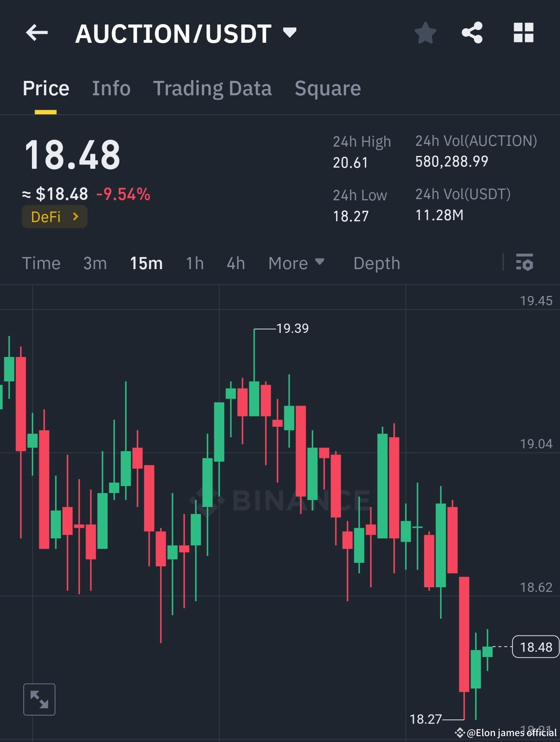Expand the More timeframes dropdown
The image size is (560, 742).
point(296,263)
